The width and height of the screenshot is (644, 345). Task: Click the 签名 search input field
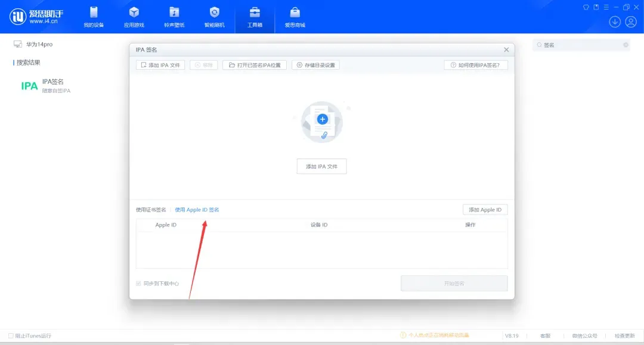580,45
